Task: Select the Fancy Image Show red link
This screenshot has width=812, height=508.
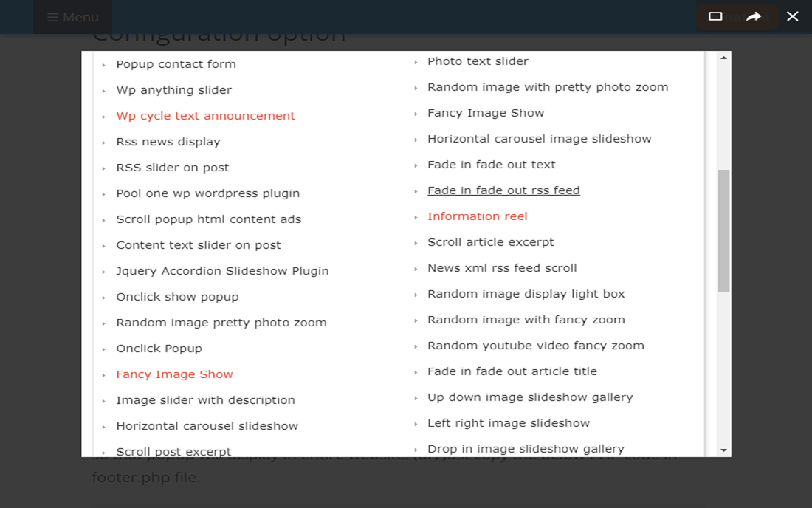Action: point(174,374)
